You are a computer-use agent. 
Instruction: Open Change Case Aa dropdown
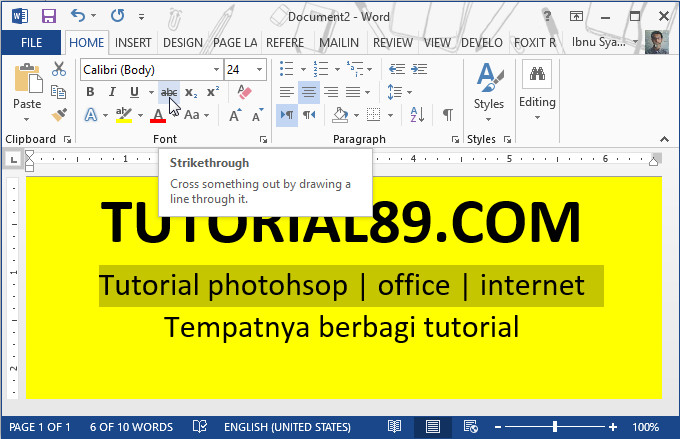pos(196,115)
